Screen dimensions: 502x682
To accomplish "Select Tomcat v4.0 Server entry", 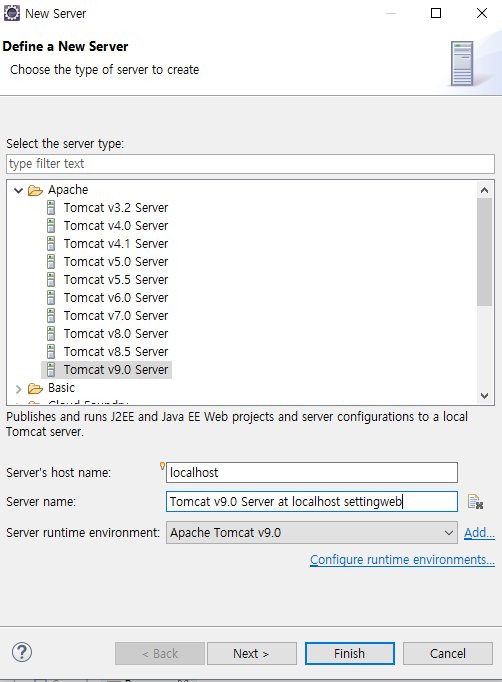I will pos(116,226).
